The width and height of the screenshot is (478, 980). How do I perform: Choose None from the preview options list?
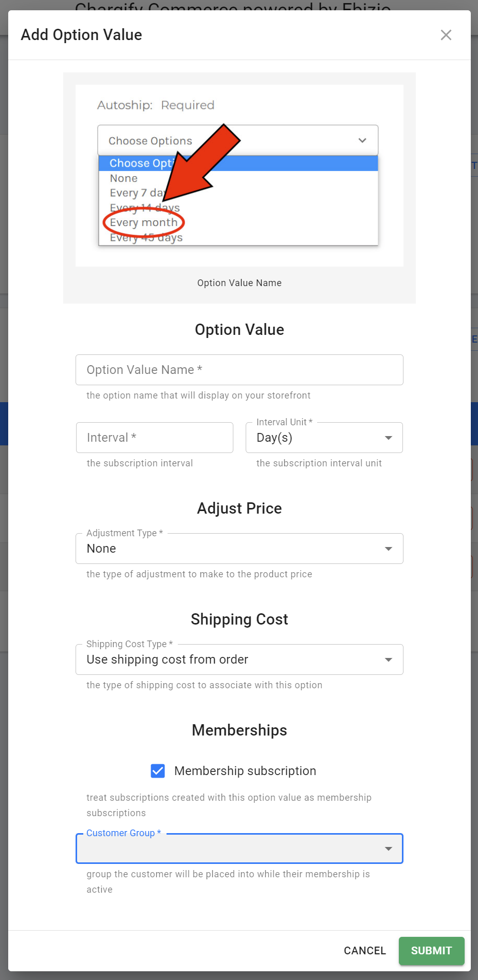[x=123, y=178]
